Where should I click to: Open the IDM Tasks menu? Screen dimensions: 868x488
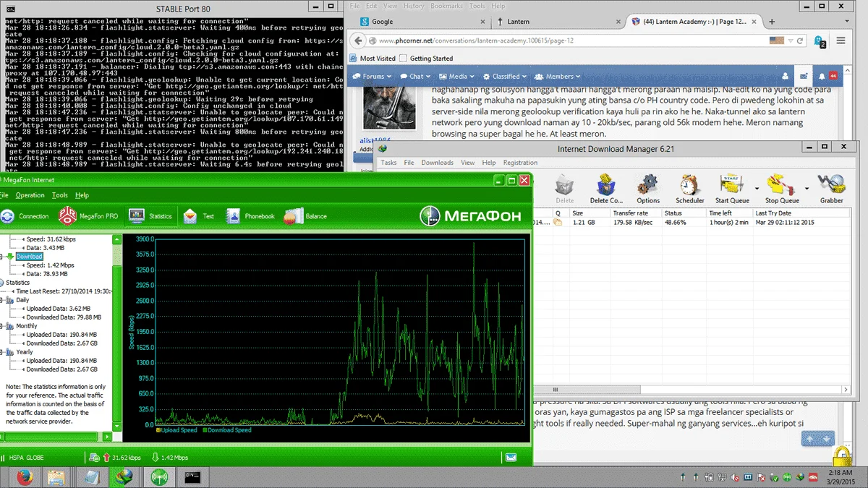[388, 163]
